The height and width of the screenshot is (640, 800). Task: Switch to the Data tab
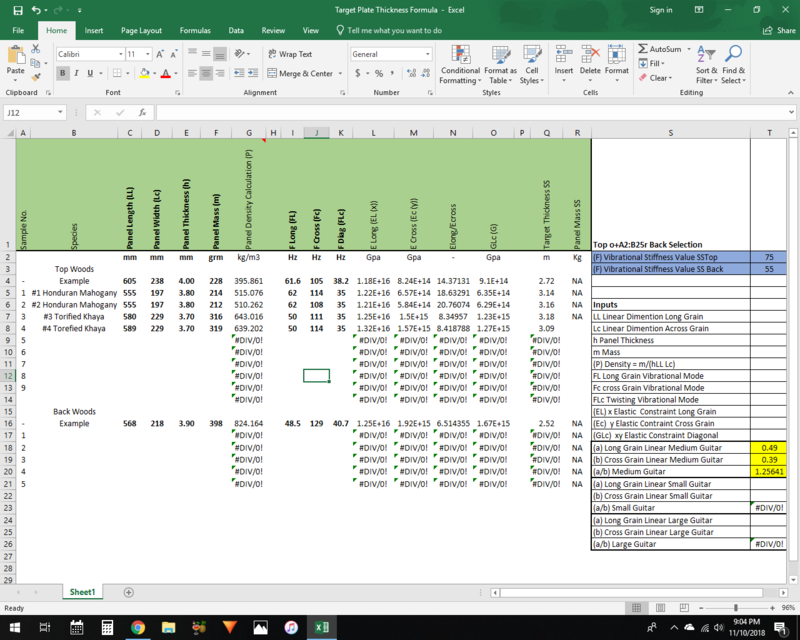tap(236, 31)
